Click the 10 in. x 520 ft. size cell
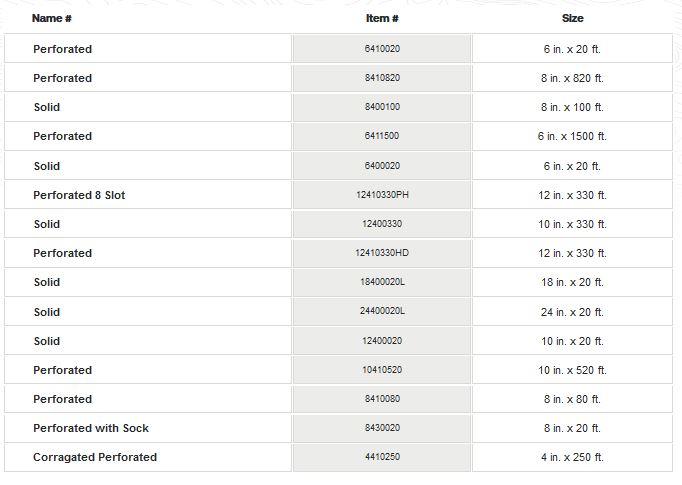Viewport: 682px width, 485px height. click(572, 370)
